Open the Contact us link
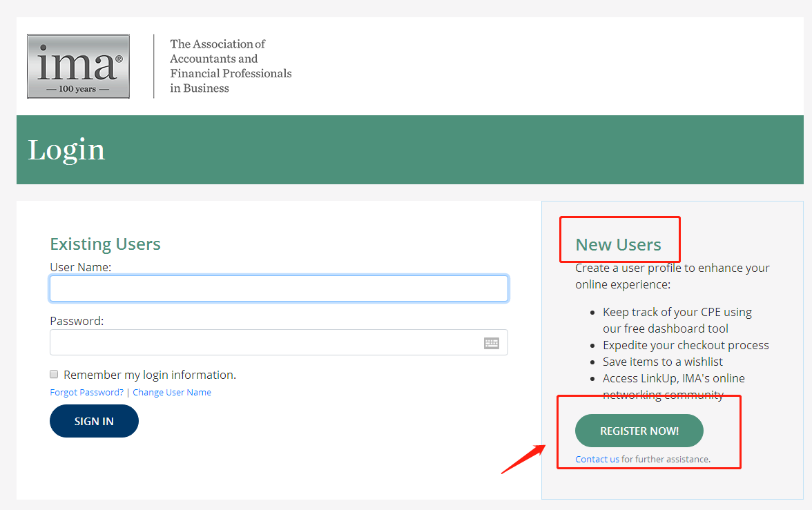Screen dimensions: 812x510 597,459
